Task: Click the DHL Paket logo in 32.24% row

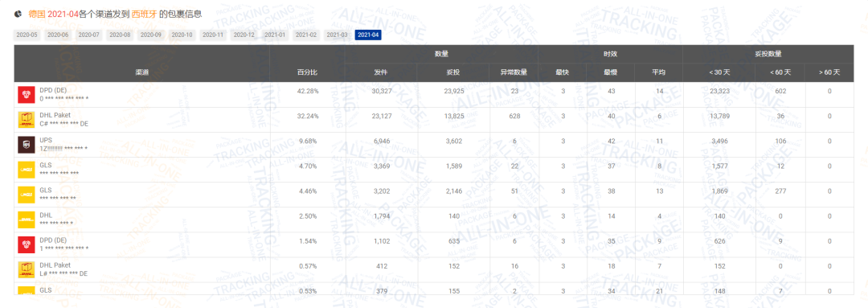Action: click(x=26, y=120)
